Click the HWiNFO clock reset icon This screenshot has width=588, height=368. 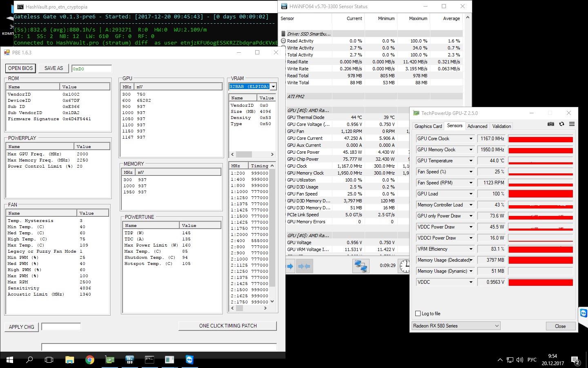pos(405,266)
